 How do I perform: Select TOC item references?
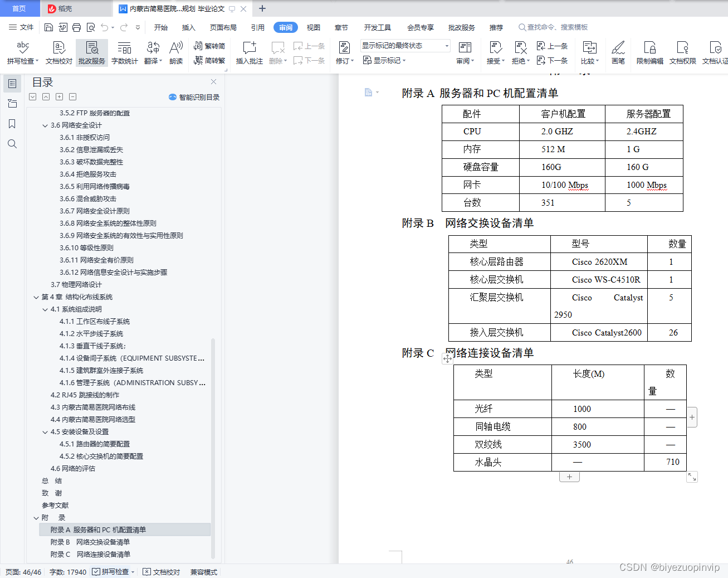tap(55, 506)
